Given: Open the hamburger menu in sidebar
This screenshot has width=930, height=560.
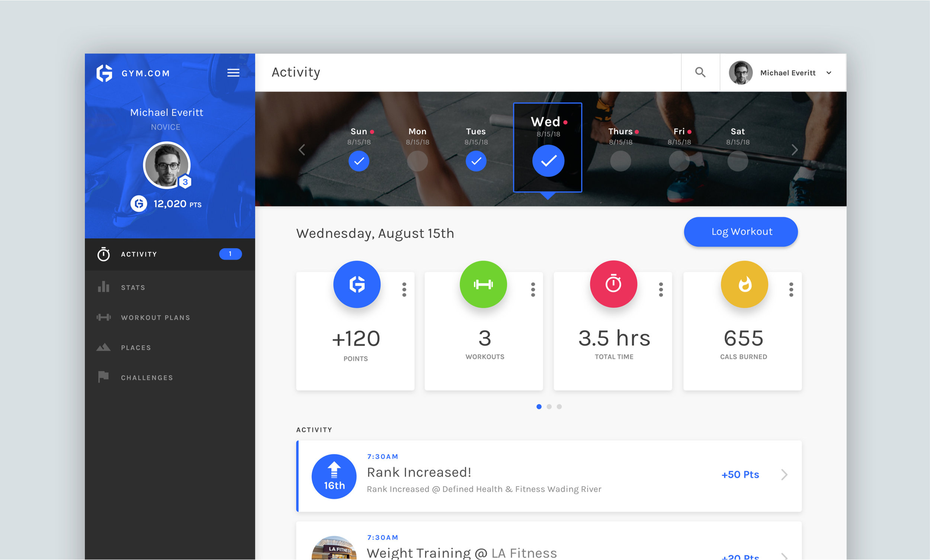Looking at the screenshot, I should [233, 73].
